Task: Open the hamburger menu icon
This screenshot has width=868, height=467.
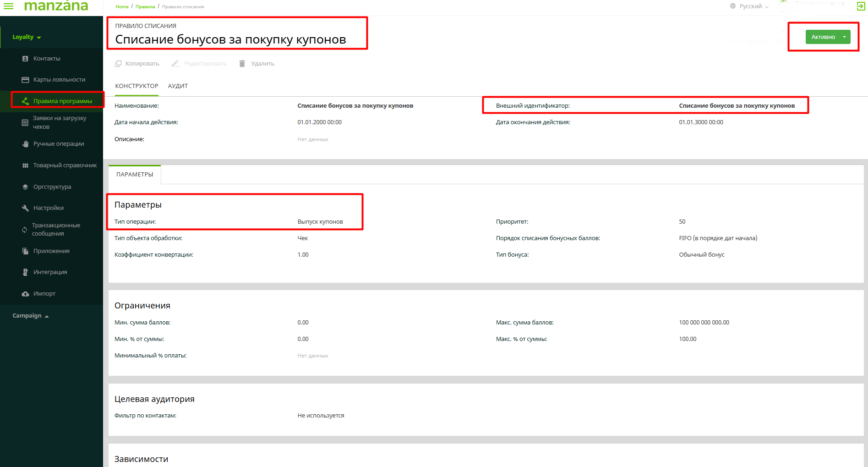Action: [x=8, y=6]
